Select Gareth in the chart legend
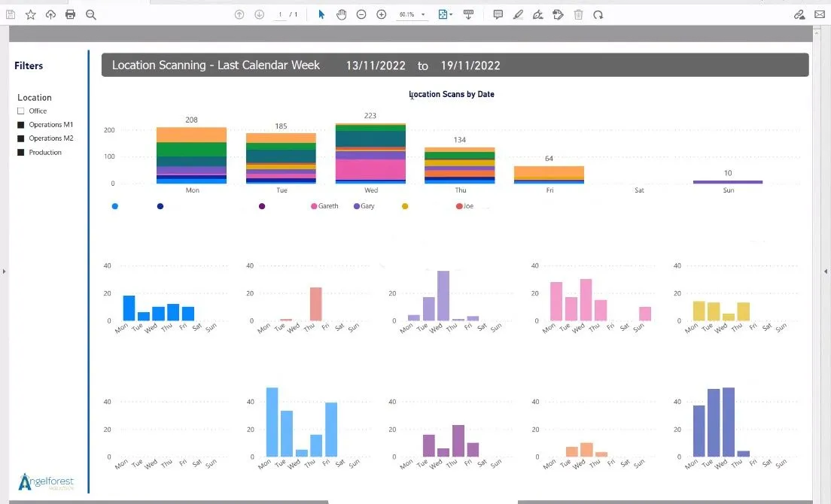 [x=324, y=206]
